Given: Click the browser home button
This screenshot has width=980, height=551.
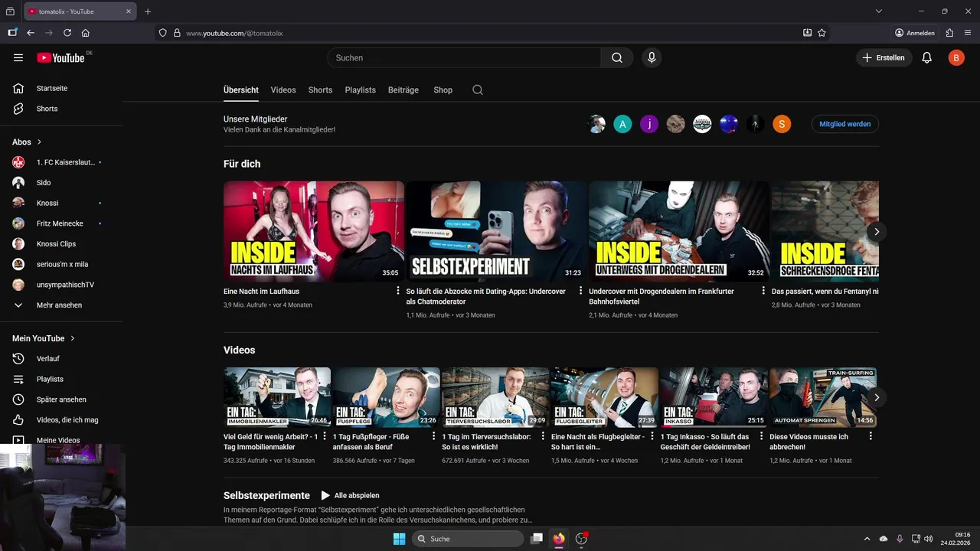Looking at the screenshot, I should point(86,33).
